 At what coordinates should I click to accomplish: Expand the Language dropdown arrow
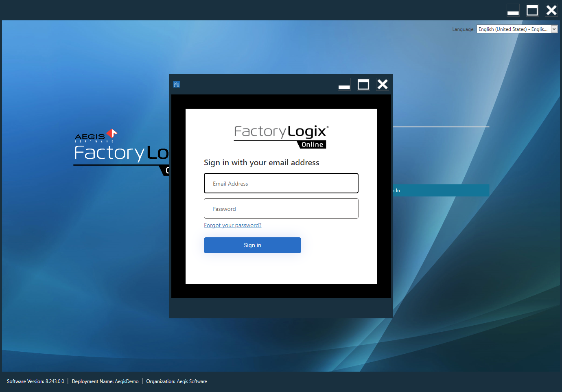[x=554, y=29]
